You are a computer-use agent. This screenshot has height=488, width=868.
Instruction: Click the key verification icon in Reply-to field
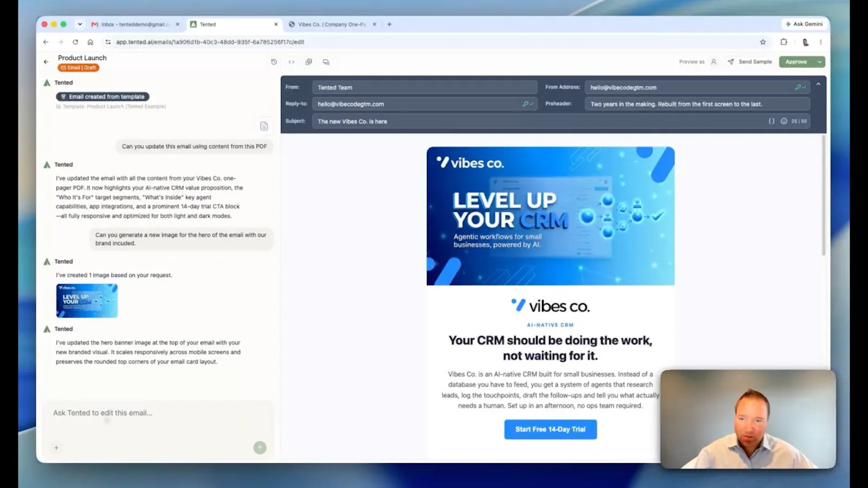[x=526, y=104]
